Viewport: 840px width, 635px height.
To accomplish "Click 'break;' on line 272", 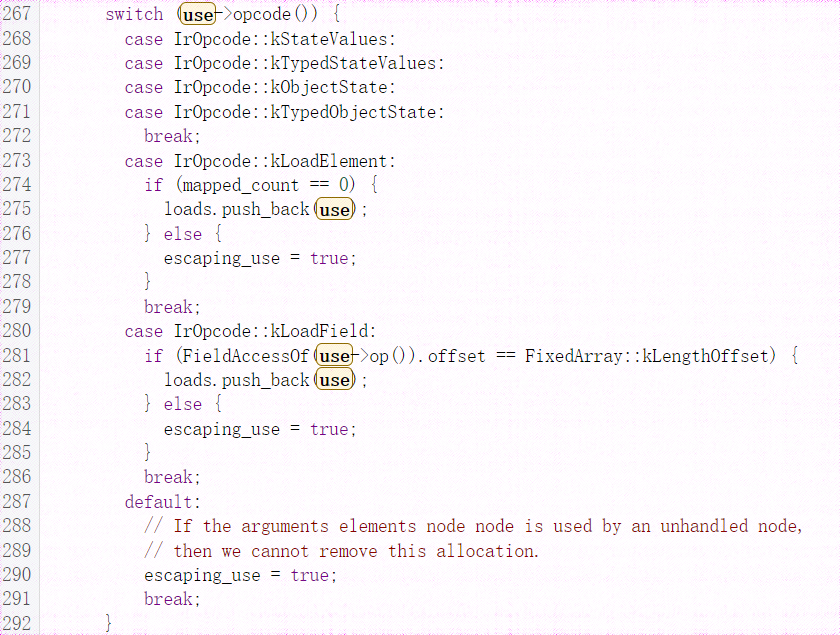I will [x=172, y=136].
